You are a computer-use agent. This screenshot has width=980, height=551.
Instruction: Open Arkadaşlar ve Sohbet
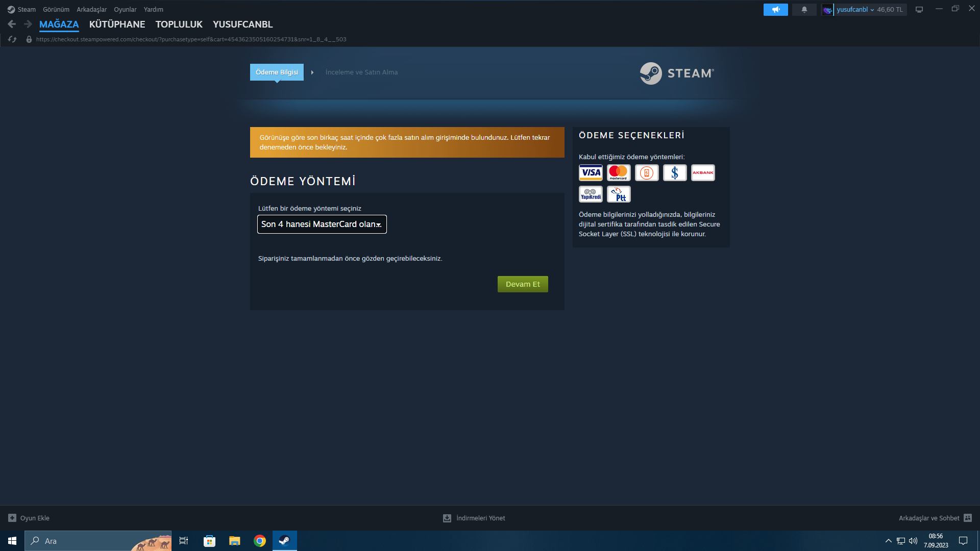(929, 518)
